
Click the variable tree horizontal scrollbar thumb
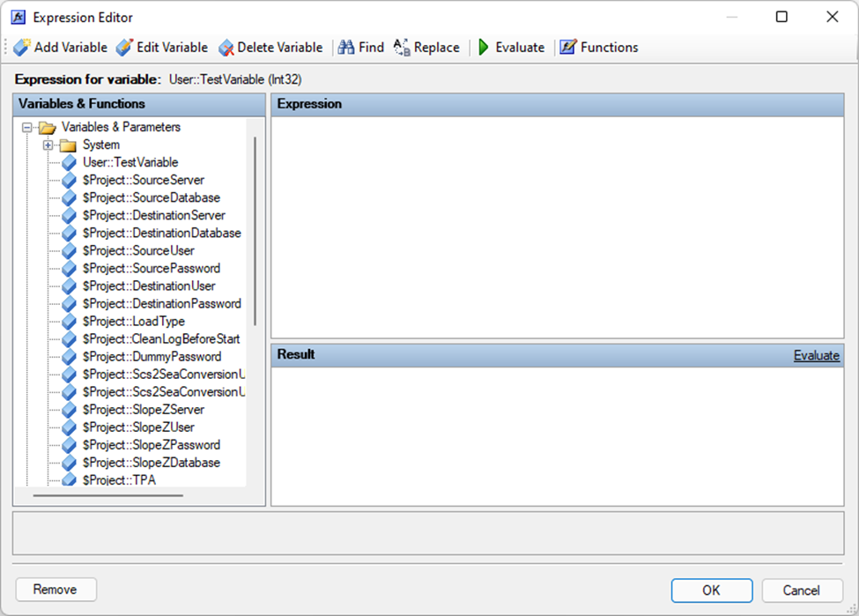pyautogui.click(x=107, y=495)
